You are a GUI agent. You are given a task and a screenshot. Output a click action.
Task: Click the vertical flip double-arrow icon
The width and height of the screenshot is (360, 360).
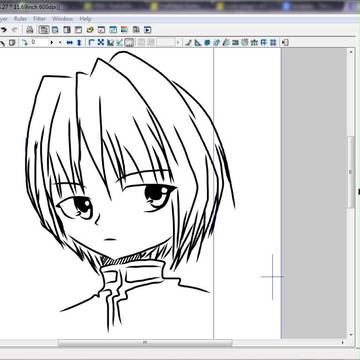coord(79,43)
